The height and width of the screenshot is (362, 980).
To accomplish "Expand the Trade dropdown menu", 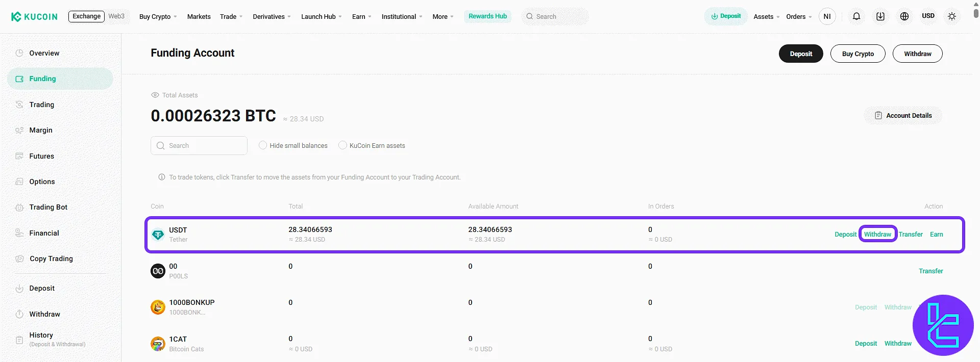I will (x=231, y=17).
